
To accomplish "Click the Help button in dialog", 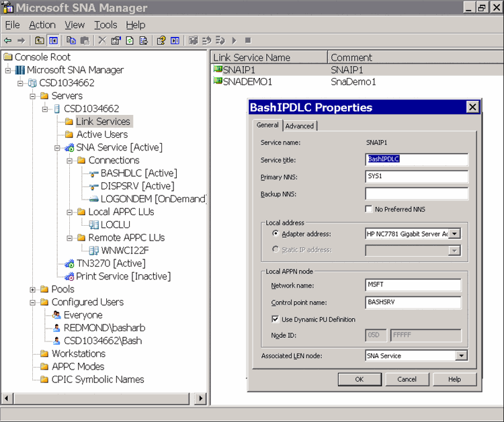I will point(454,379).
